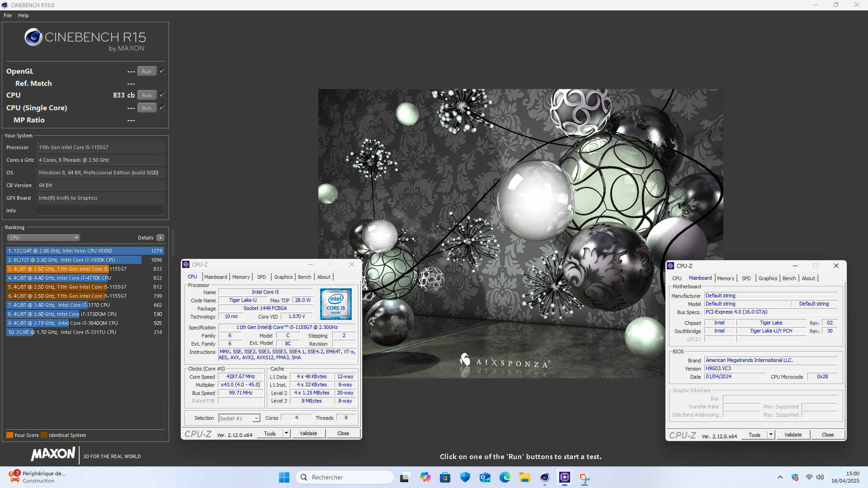Switch to CPU tab in right CPU-Z
This screenshot has width=868, height=488.
pyautogui.click(x=677, y=278)
